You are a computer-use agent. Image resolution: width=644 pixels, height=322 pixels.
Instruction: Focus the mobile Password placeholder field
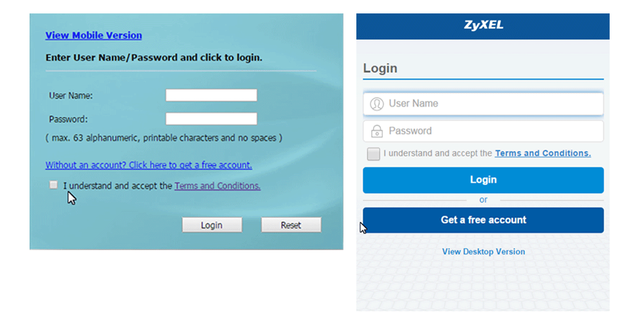tap(483, 131)
